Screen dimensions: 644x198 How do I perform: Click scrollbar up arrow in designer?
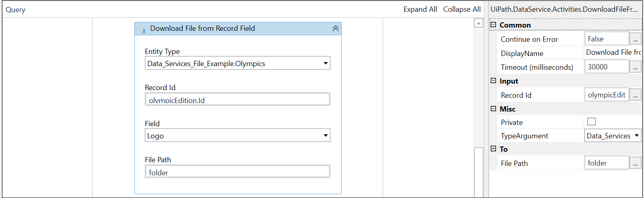[x=479, y=23]
